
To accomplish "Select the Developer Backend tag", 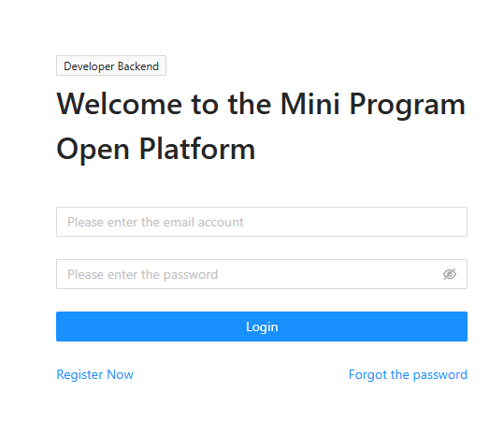I will (111, 65).
